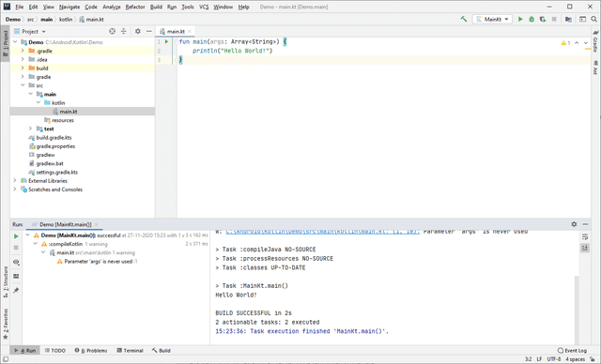This screenshot has width=601, height=364.
Task: Open the Refactor menu
Action: pos(135,7)
